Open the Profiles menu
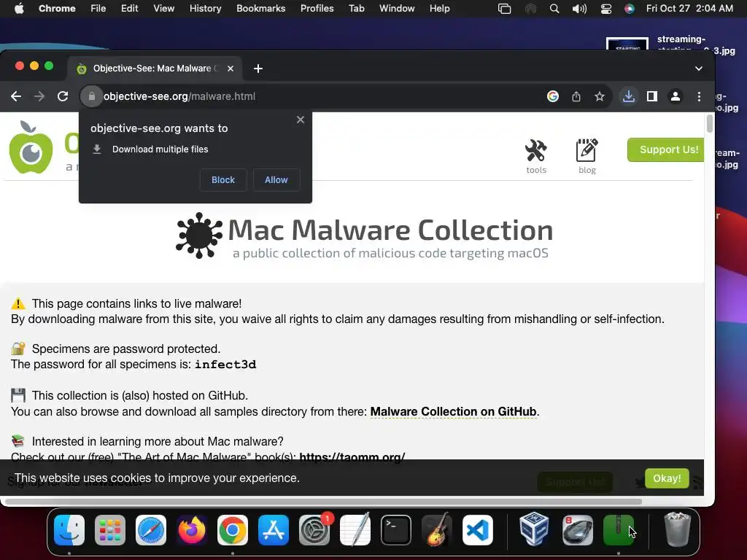This screenshot has width=747, height=560. [x=317, y=9]
